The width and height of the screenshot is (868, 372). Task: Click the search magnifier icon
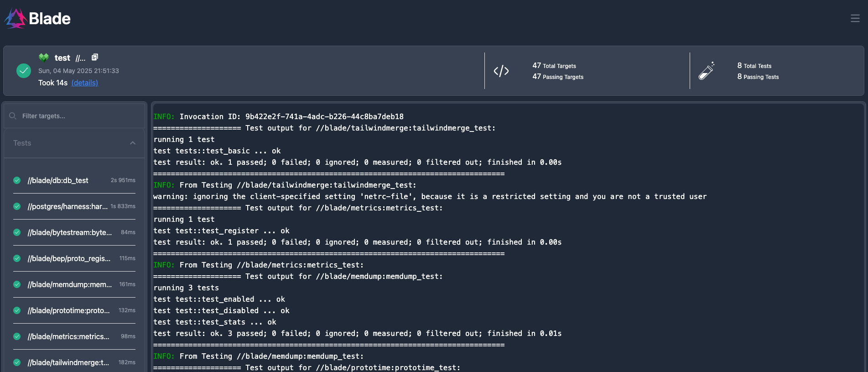13,116
